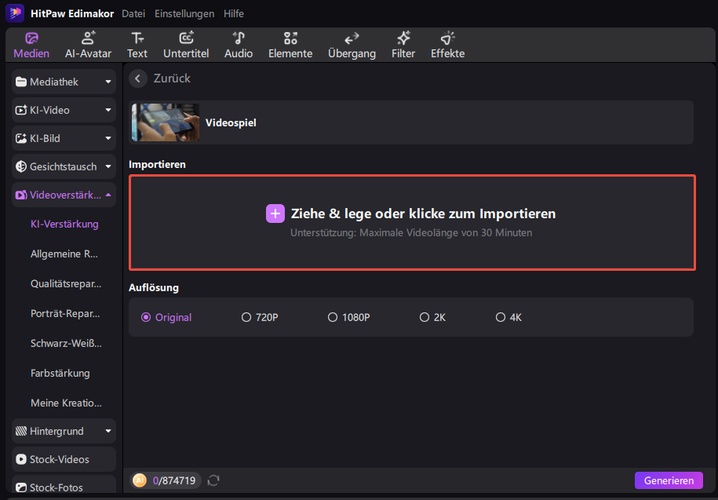This screenshot has height=500, width=718.
Task: Select Farbstärkung sidebar item
Action: point(60,373)
